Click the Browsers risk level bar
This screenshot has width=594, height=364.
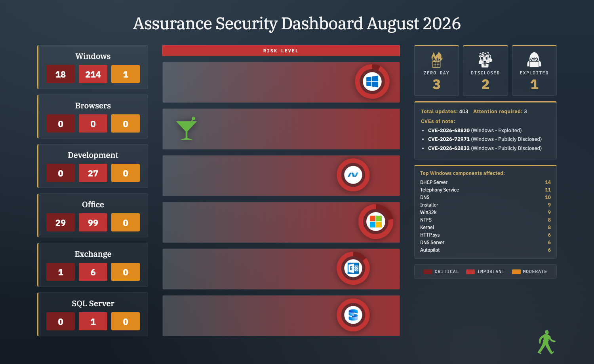[x=281, y=129]
